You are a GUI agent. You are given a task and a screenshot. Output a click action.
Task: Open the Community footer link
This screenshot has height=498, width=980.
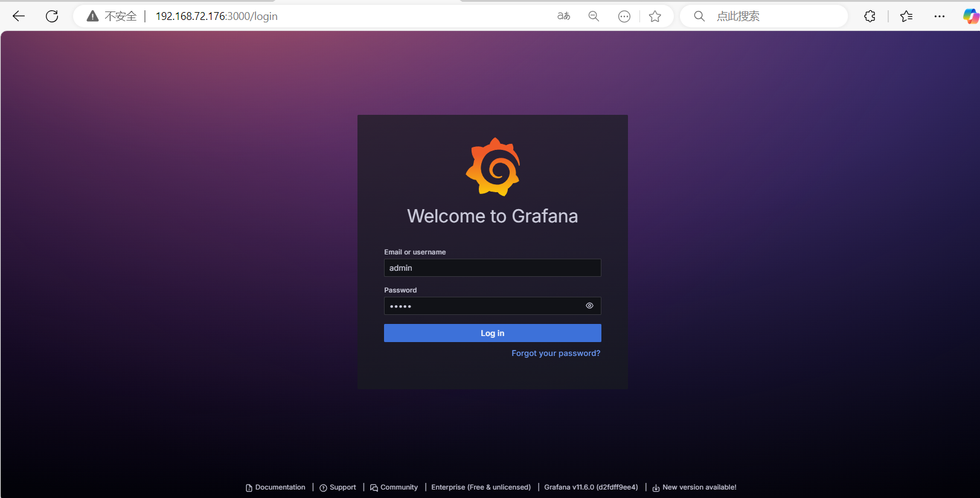[x=394, y=487]
